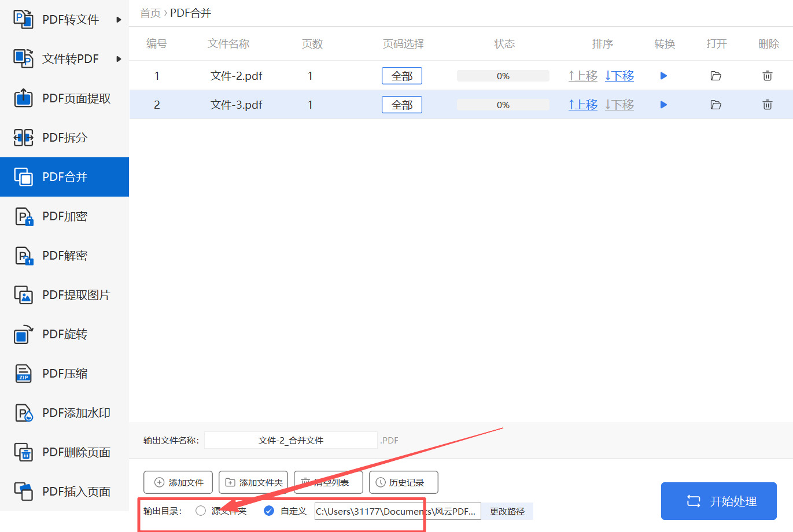Click the progress bar of 文件-2.pdf
This screenshot has width=793, height=532.
pyautogui.click(x=503, y=75)
